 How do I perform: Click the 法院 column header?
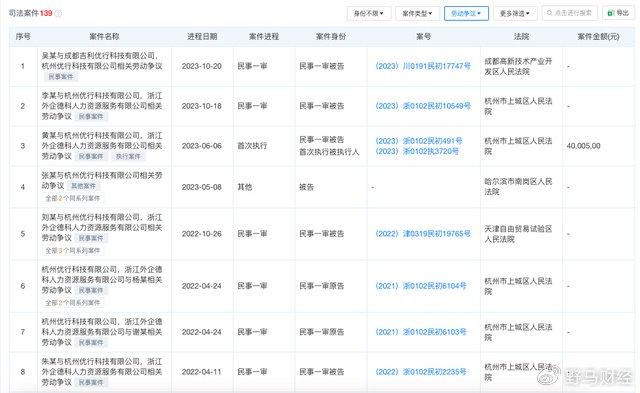[x=521, y=37]
